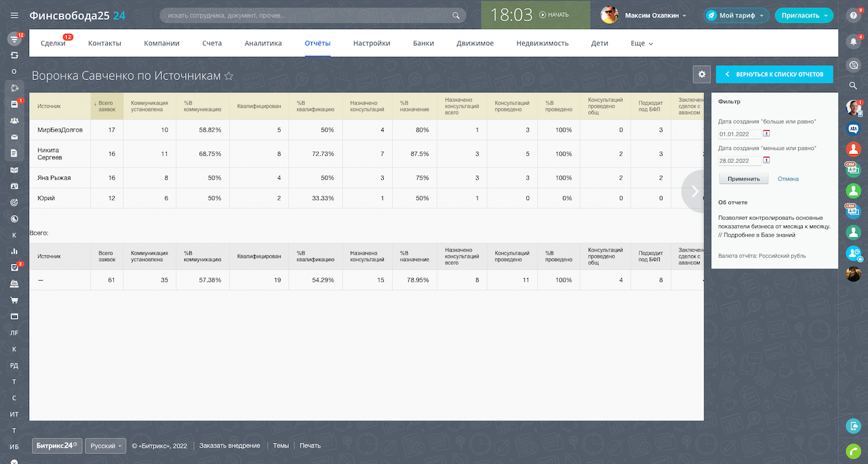The image size is (868, 464).
Task: Click Вернуться к списку отчетов button
Action: tap(774, 75)
